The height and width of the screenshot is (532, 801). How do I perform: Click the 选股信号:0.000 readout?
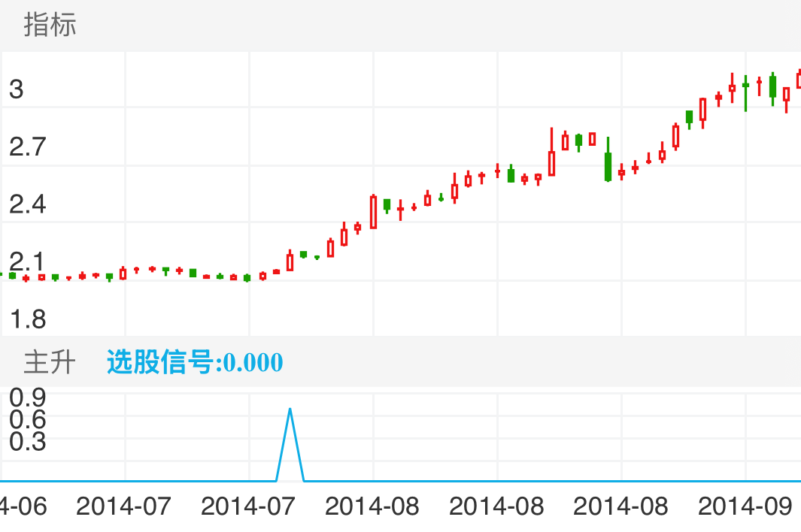[x=195, y=362]
